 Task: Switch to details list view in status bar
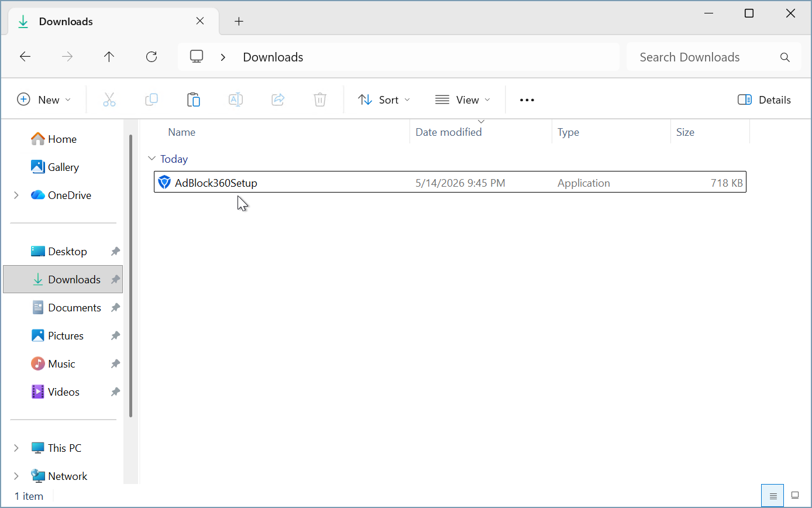pos(773,496)
